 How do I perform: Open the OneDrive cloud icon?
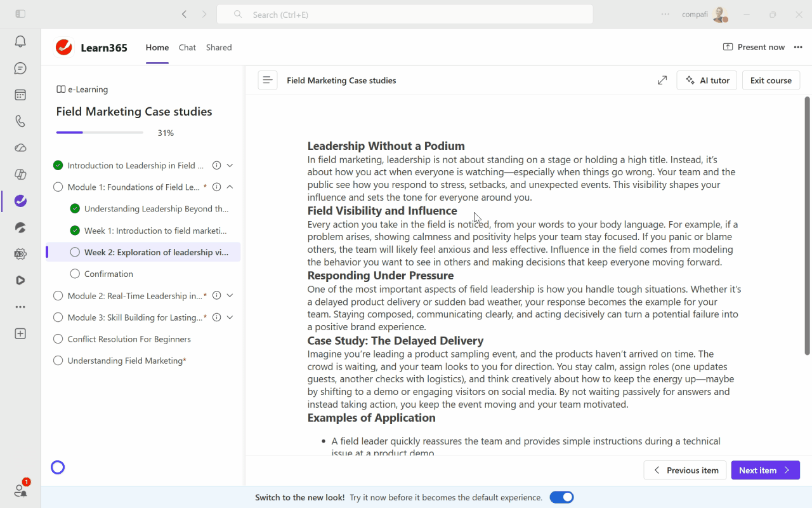point(20,148)
